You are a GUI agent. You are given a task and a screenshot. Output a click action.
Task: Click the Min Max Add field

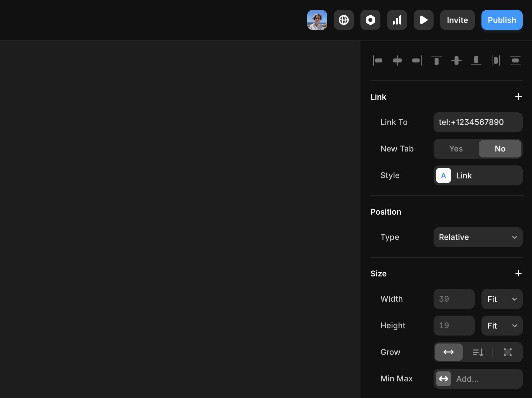click(478, 379)
